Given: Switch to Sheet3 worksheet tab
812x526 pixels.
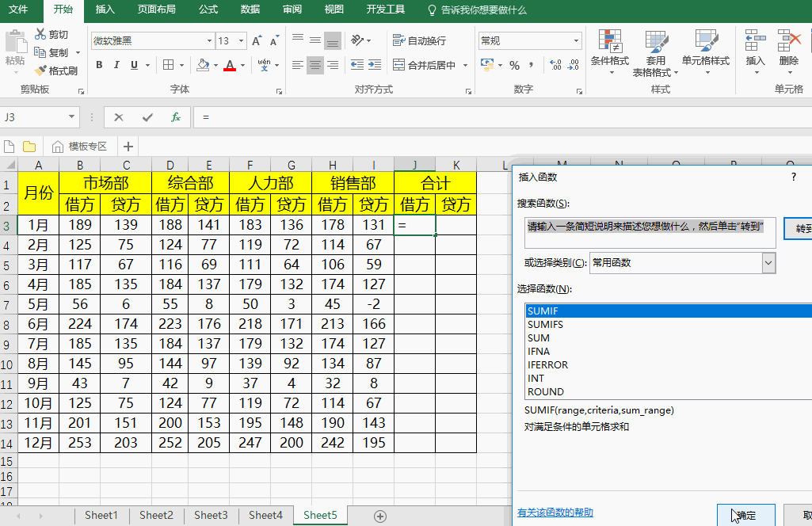Looking at the screenshot, I should click(211, 515).
